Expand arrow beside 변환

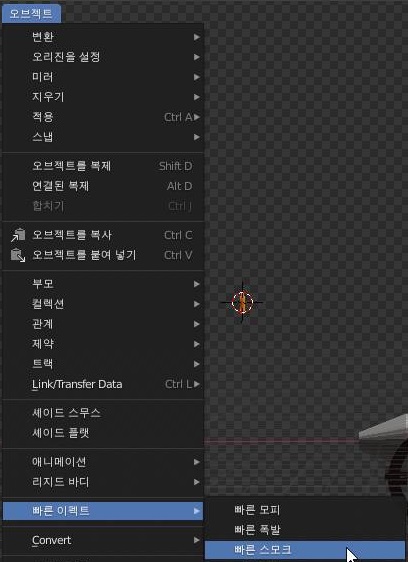196,37
